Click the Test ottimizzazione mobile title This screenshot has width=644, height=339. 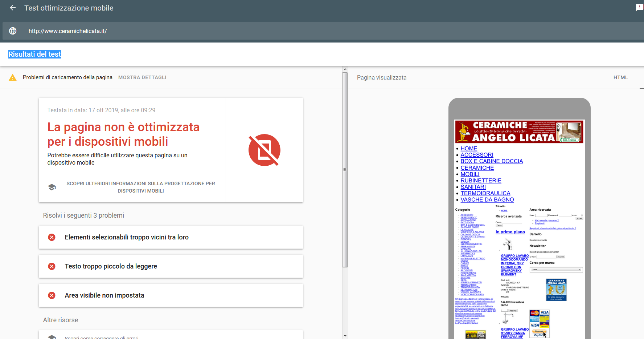click(x=69, y=8)
